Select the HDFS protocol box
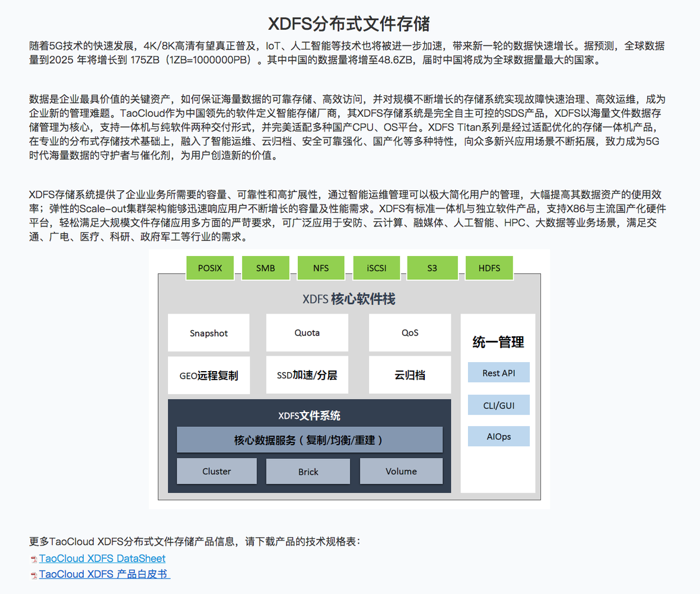Viewport: 700px width, 594px height. [489, 268]
